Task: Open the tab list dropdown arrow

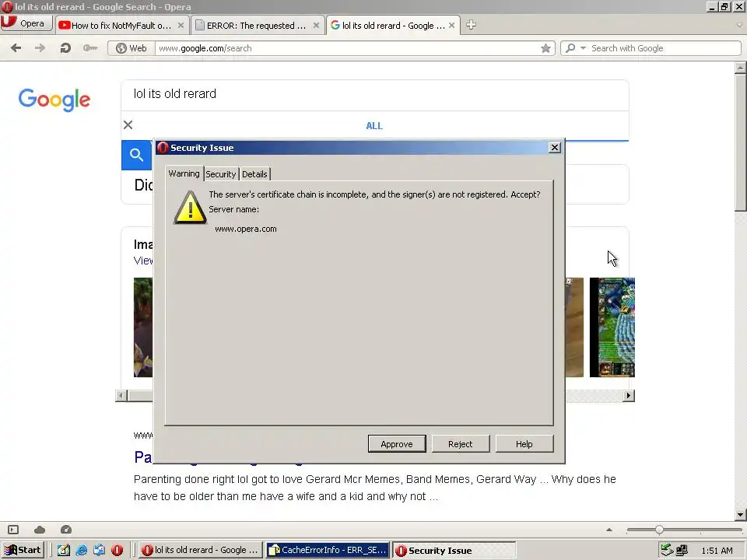Action: (739, 25)
